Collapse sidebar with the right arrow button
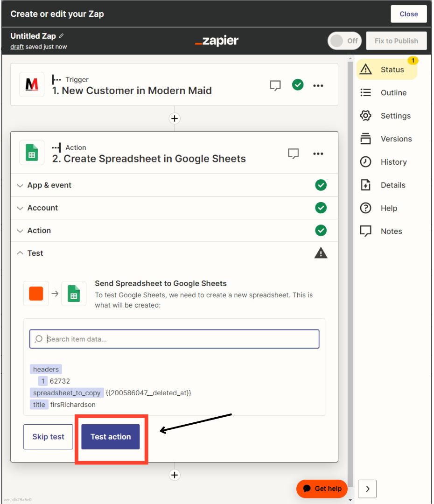434x504 pixels. 367,489
